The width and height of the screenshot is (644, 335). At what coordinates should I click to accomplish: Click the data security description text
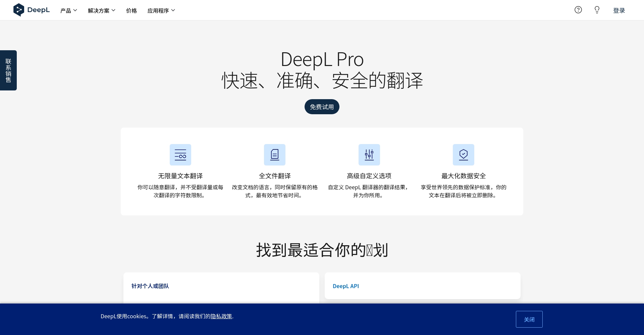tap(464, 191)
